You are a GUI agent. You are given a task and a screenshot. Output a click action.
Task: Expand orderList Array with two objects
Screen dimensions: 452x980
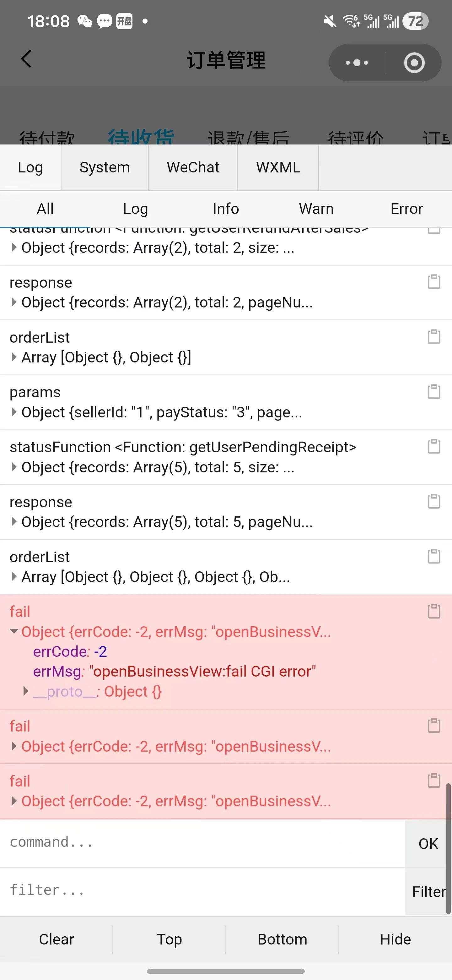tap(14, 357)
